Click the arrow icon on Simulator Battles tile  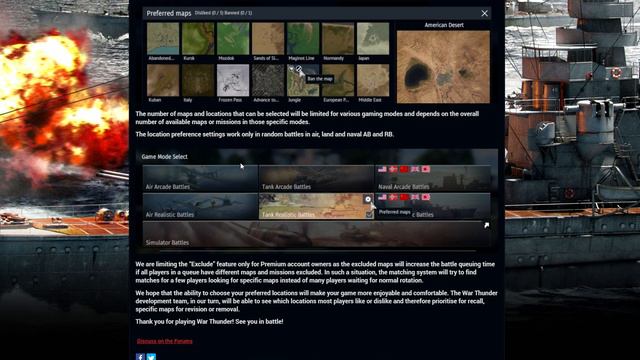(x=487, y=225)
